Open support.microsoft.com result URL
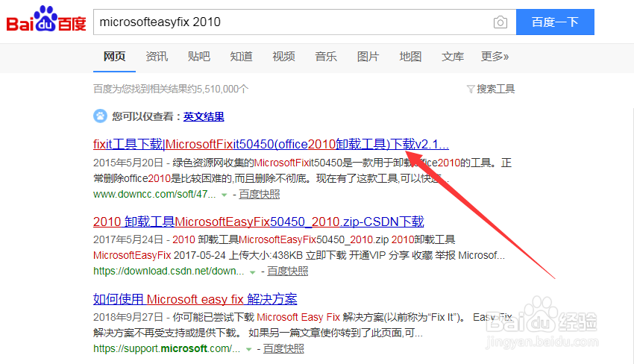 pyautogui.click(x=166, y=348)
